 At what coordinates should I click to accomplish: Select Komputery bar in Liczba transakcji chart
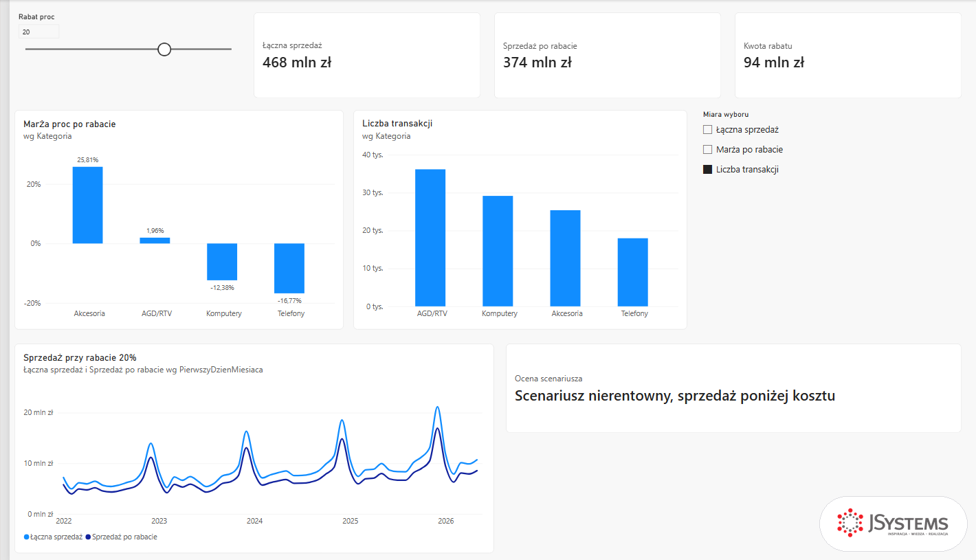point(498,251)
